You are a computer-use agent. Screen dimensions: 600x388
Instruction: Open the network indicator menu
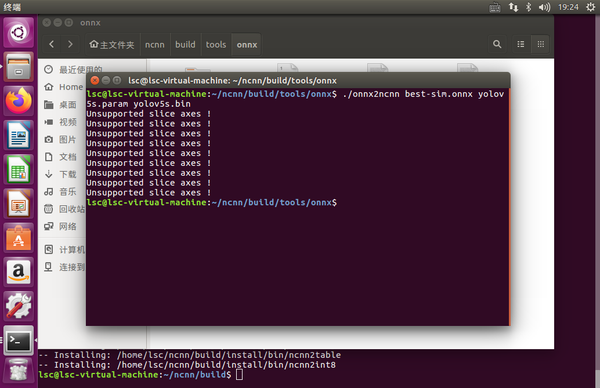pos(513,7)
